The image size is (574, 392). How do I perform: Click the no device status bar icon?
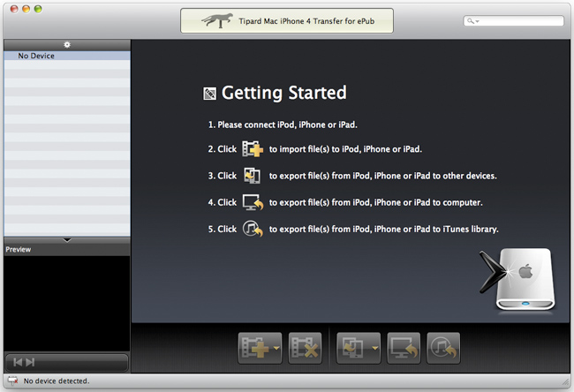pos(13,381)
